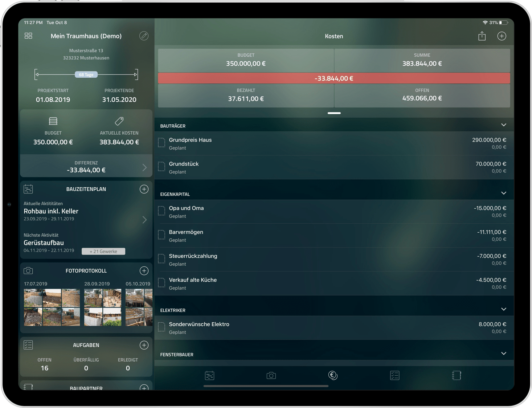Viewport: 532px width, 408px height.
Task: Collapse the Bauträger section
Action: point(504,125)
